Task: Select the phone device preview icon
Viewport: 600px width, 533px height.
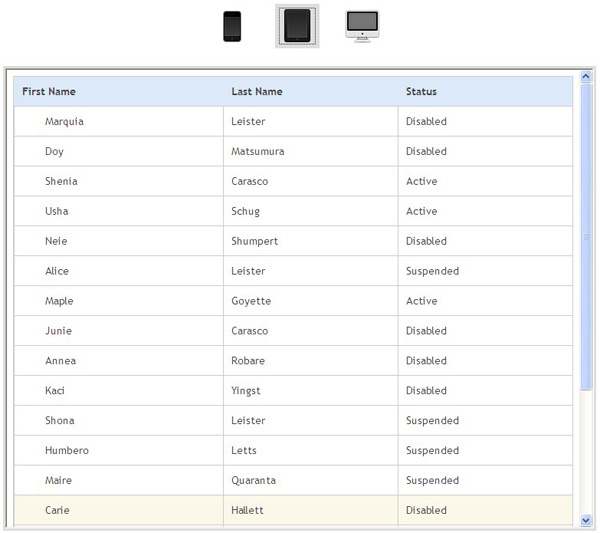Action: point(232,26)
